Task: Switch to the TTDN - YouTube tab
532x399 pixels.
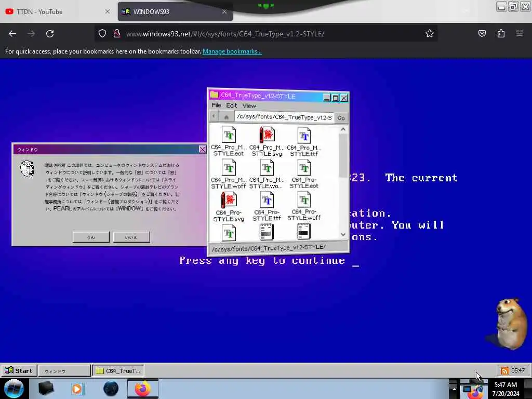Action: click(58, 11)
